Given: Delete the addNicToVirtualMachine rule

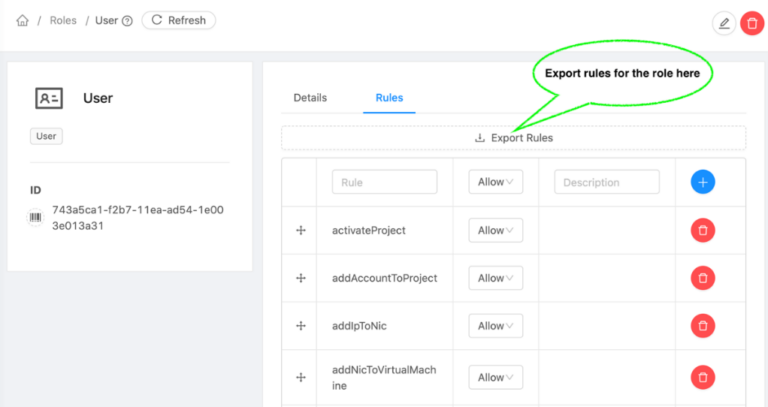Looking at the screenshot, I should click(703, 377).
